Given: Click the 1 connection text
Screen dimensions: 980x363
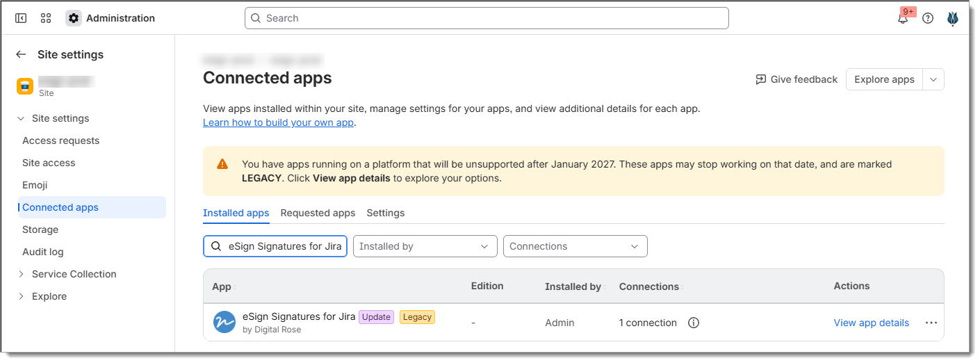Looking at the screenshot, I should click(x=648, y=323).
